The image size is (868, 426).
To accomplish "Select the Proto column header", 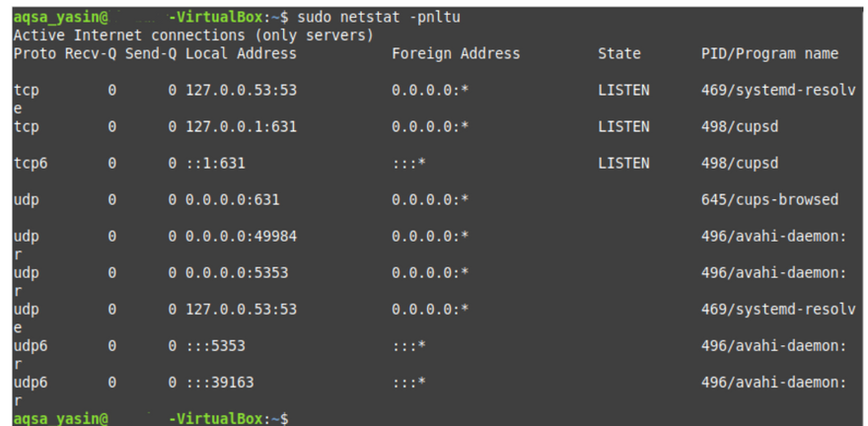I will point(35,53).
